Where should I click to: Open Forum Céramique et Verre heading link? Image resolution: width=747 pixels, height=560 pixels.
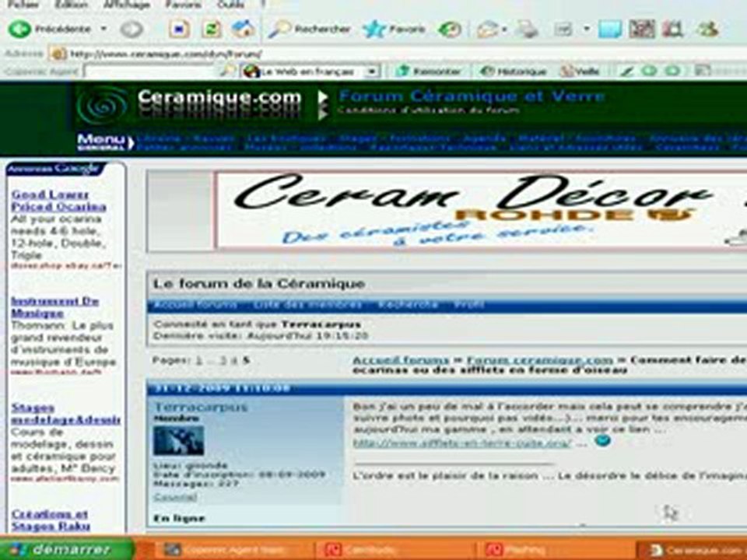tap(472, 96)
